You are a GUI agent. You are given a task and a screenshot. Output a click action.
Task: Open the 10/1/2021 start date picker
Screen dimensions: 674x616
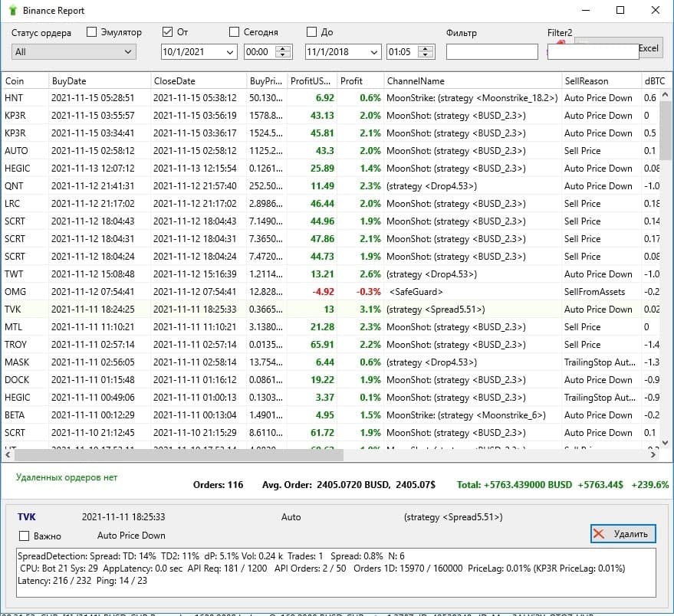coord(229,52)
